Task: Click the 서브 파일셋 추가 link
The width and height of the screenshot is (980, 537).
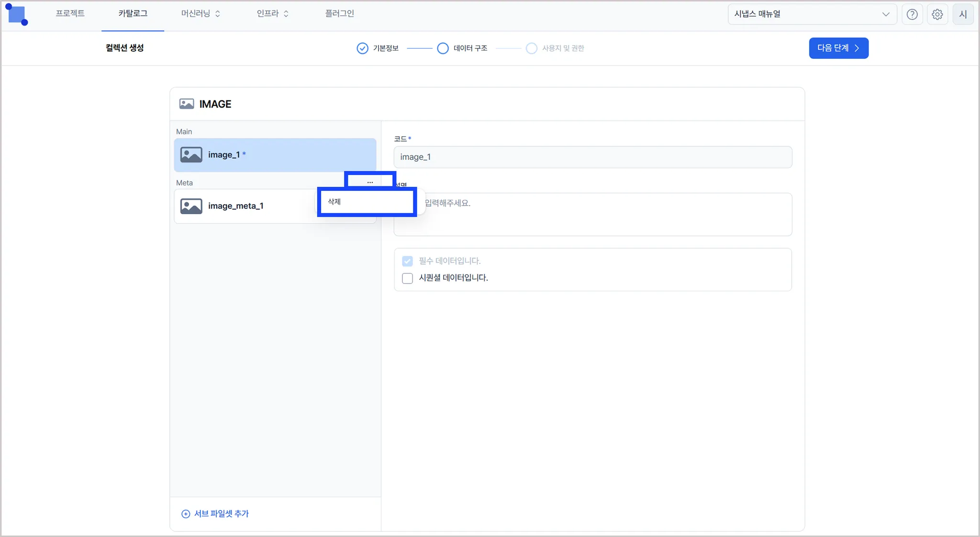Action: point(221,514)
